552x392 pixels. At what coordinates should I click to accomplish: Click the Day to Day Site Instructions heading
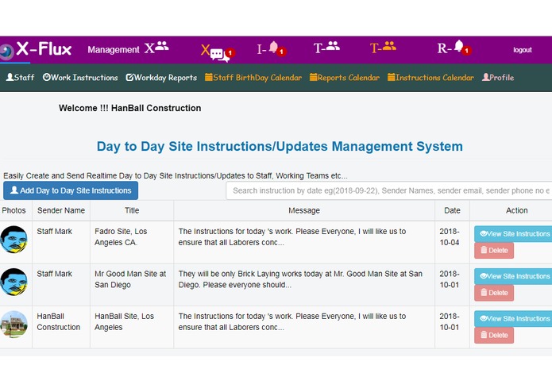coord(280,146)
